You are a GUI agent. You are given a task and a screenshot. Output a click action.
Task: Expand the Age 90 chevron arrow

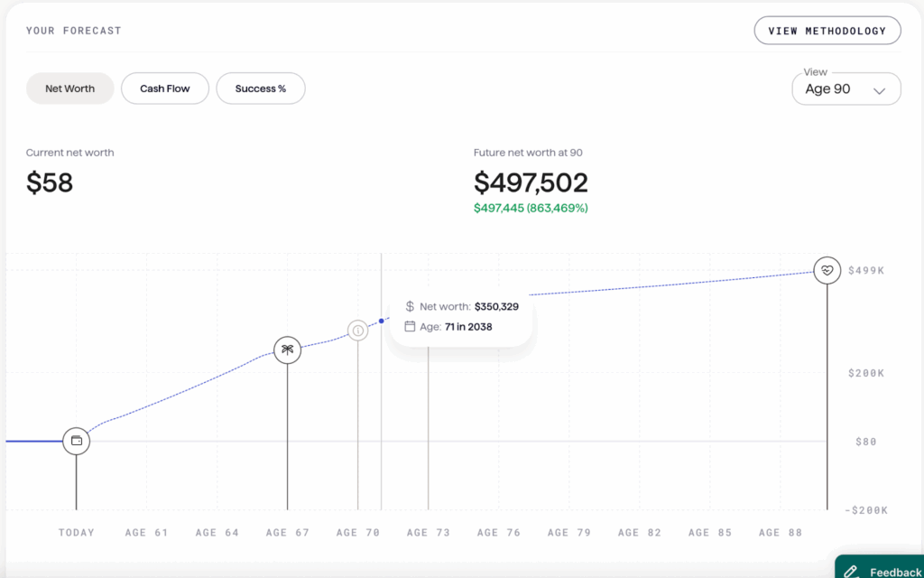880,90
